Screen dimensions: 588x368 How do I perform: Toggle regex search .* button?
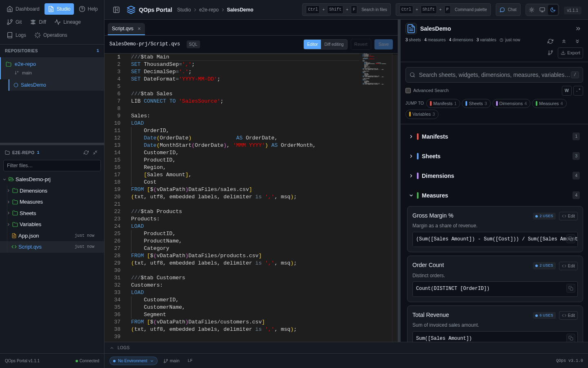pos(578,91)
